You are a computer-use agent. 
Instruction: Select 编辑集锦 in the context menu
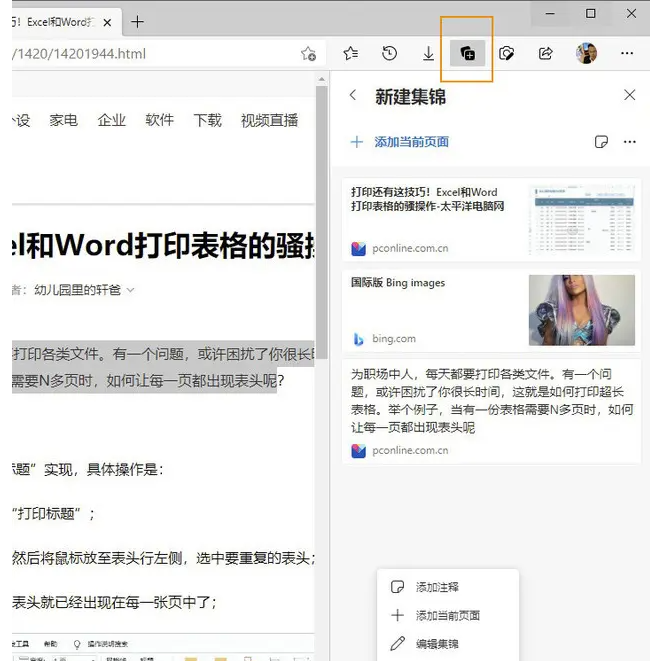[448, 644]
